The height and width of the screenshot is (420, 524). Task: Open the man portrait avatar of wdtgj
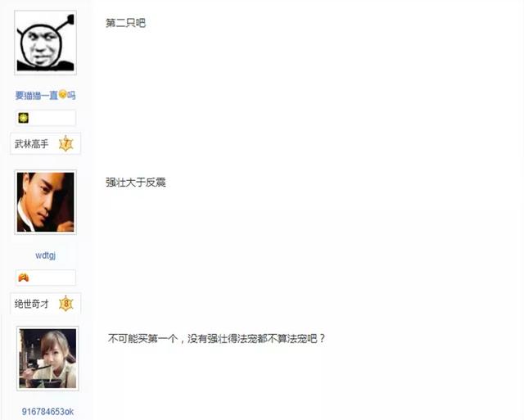46,202
